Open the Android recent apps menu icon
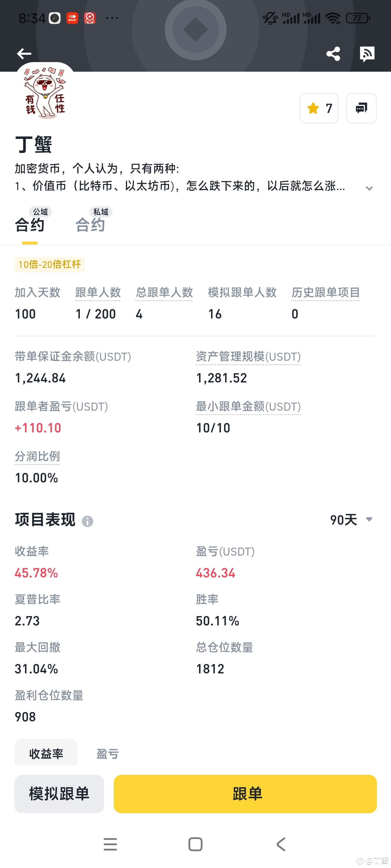This screenshot has height=868, width=391. coord(110,844)
